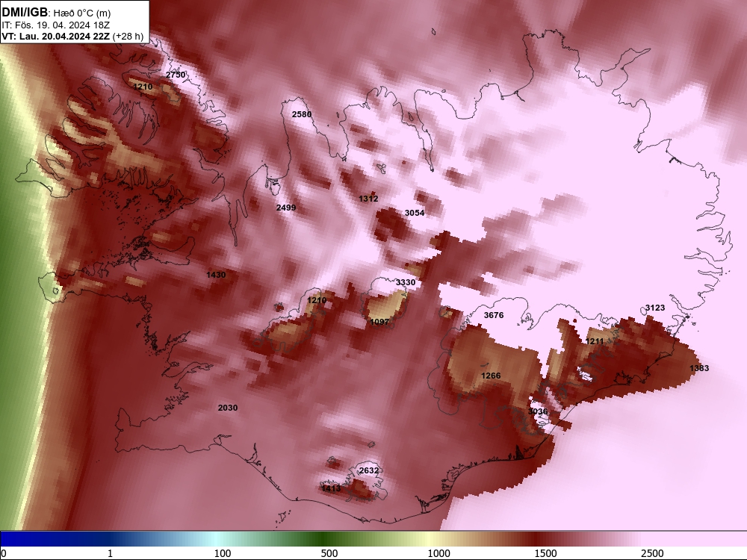
Task: Click the 2499 height label
Action: coord(286,208)
